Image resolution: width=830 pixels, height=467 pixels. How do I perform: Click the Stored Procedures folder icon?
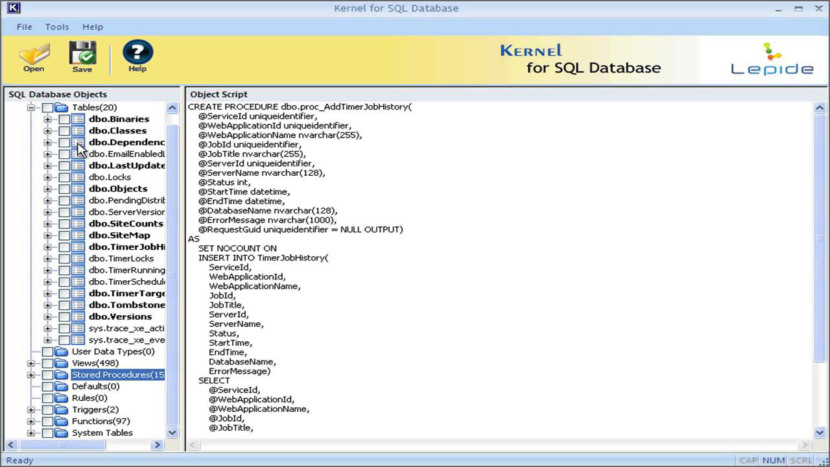[x=61, y=375]
